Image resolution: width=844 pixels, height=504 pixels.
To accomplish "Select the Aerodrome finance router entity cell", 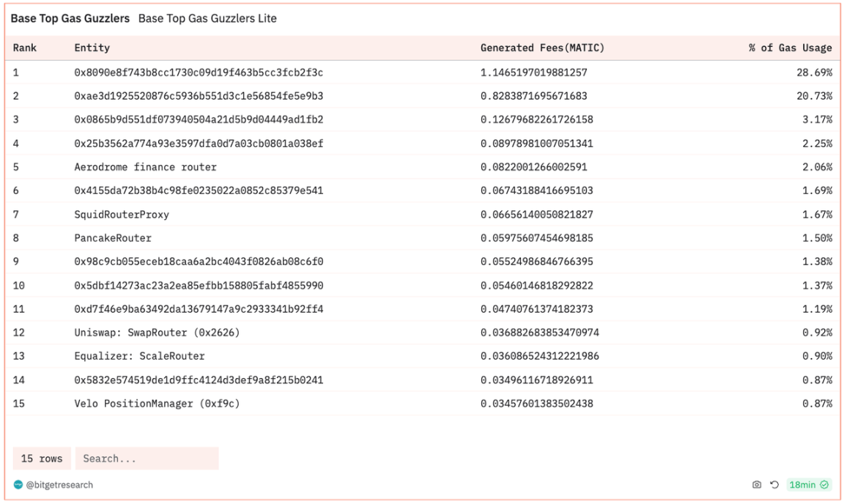I will [145, 167].
